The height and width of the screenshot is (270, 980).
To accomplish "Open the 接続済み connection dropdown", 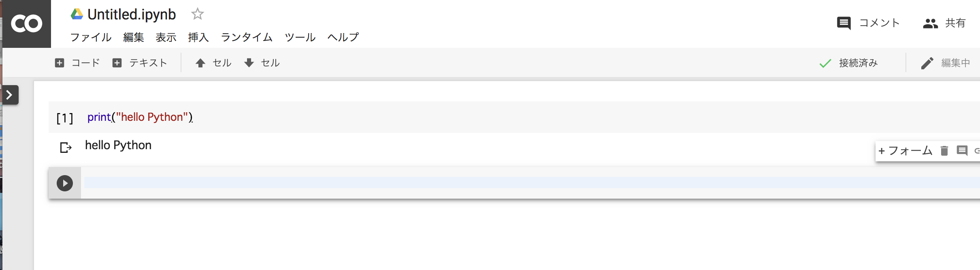I will 849,63.
